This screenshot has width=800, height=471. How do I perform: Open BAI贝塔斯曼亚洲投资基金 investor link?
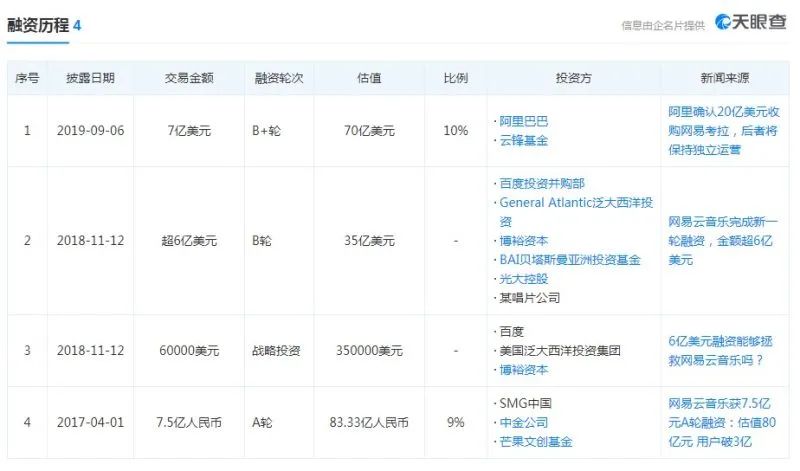coord(569,260)
